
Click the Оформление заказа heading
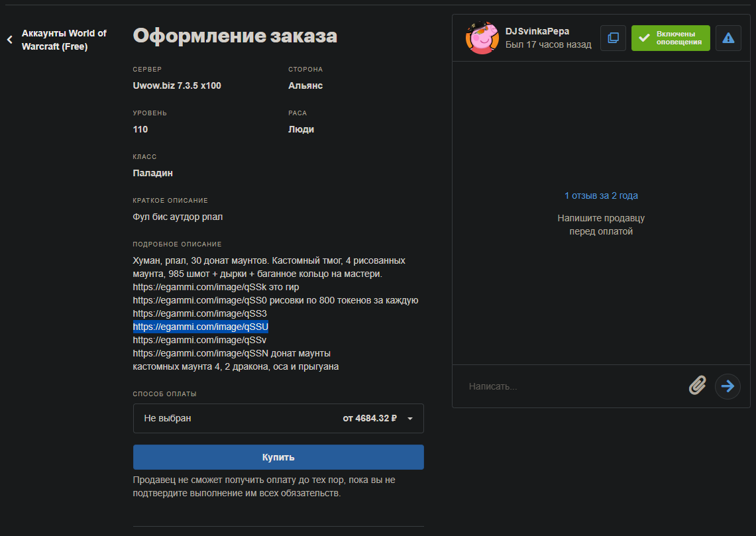[235, 36]
